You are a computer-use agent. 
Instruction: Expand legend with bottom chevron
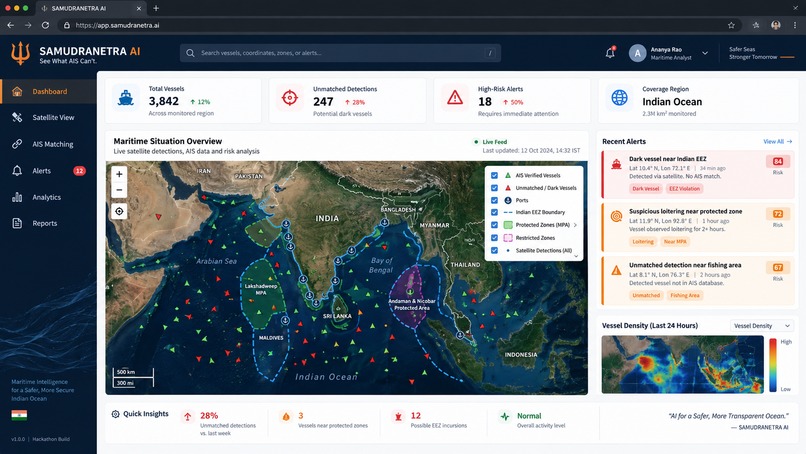pyautogui.click(x=576, y=256)
